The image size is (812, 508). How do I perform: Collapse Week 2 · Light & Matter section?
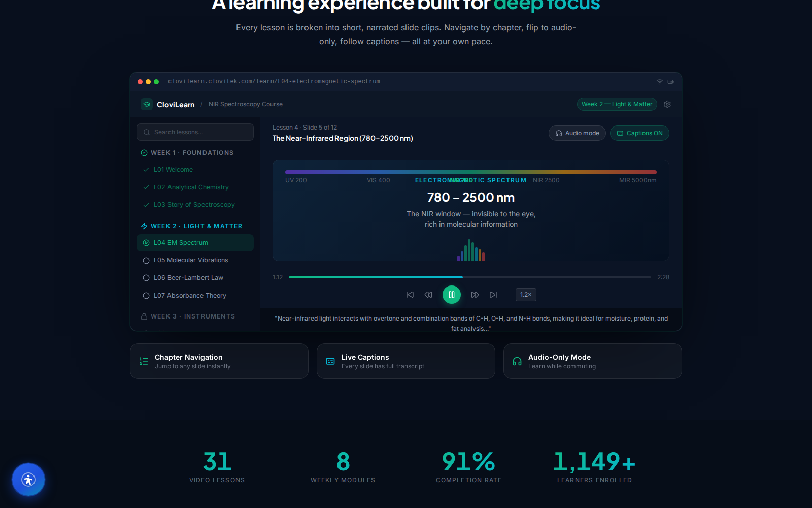[195, 226]
